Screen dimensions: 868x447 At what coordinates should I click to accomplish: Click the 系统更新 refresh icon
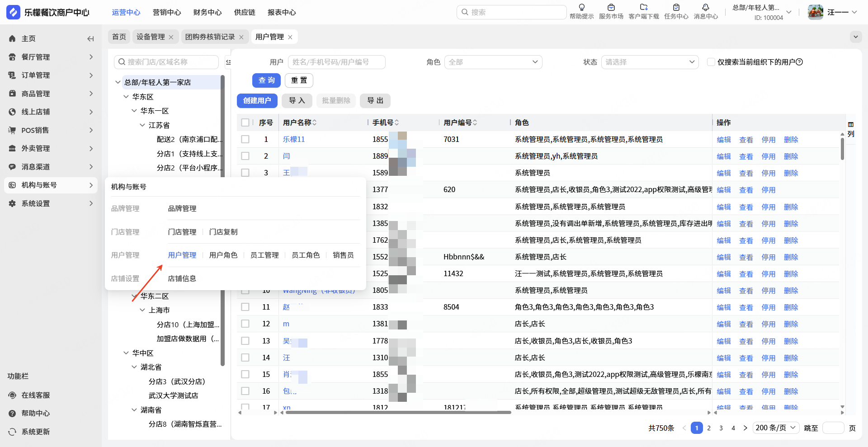click(12, 432)
